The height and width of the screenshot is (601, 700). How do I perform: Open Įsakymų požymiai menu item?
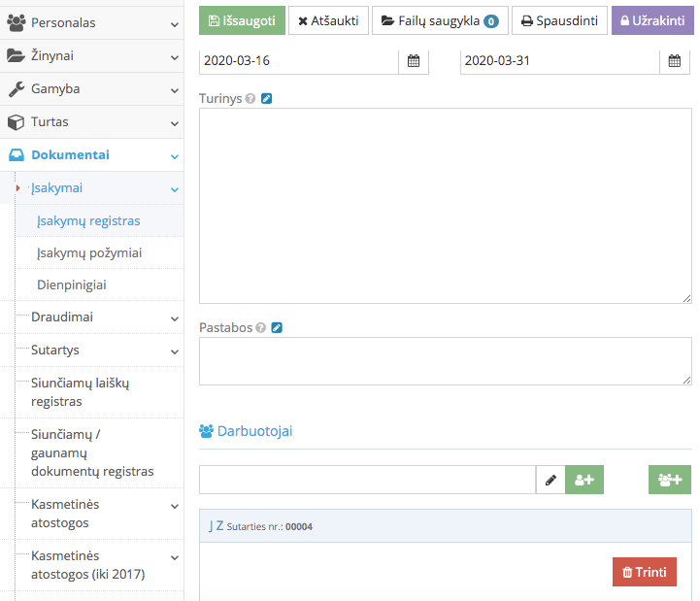coord(89,253)
